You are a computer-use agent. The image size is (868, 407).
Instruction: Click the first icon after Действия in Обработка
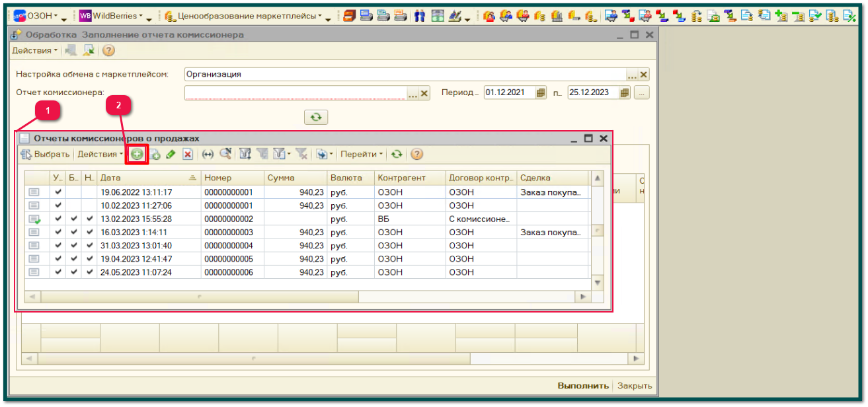[x=71, y=50]
